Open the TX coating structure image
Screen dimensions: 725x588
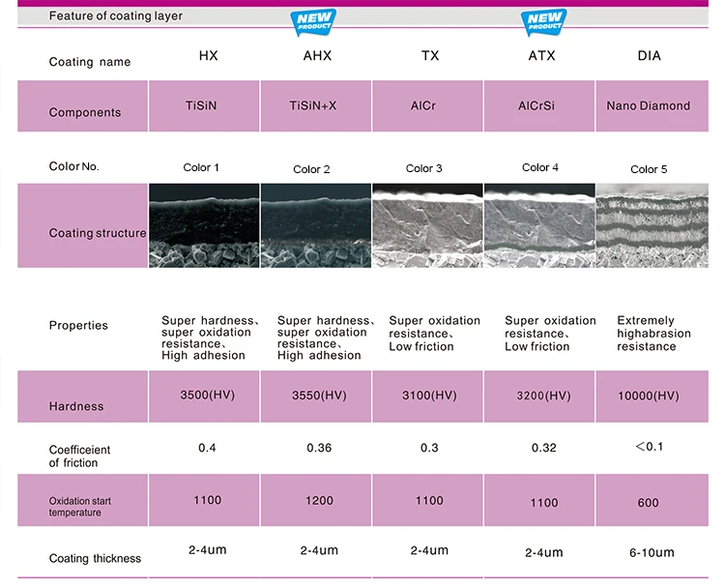pos(427,225)
